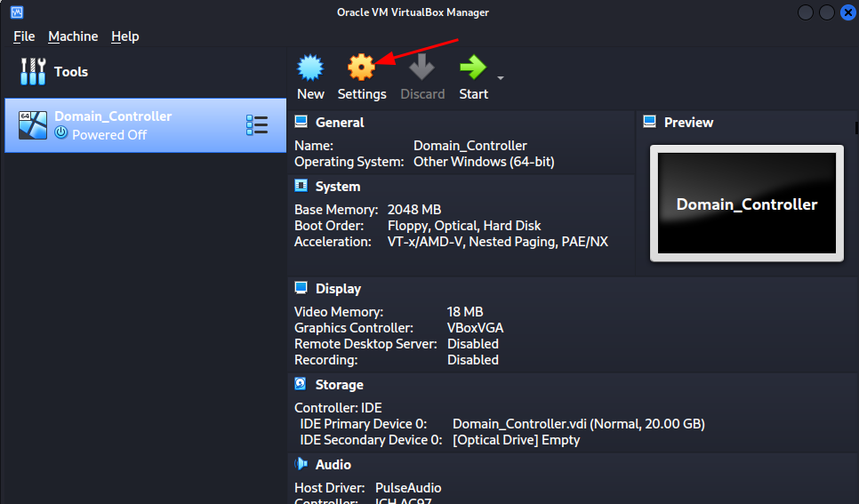This screenshot has height=504, width=859.
Task: Select the Tools entry label
Action: (x=70, y=72)
